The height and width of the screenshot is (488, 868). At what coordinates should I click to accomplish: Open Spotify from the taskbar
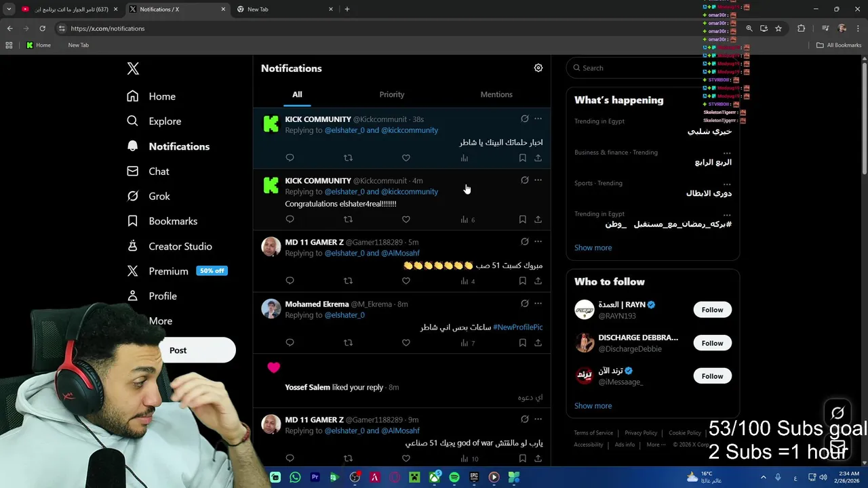454,477
